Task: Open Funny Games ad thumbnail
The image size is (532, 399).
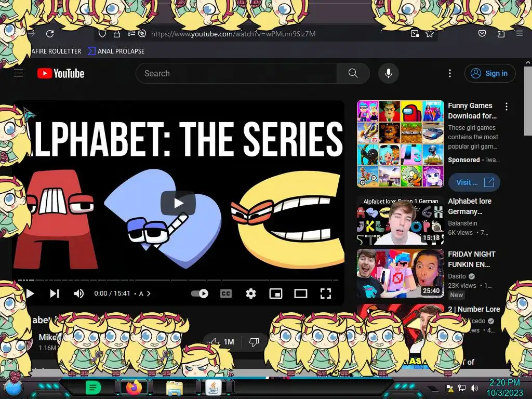Action: [401, 144]
